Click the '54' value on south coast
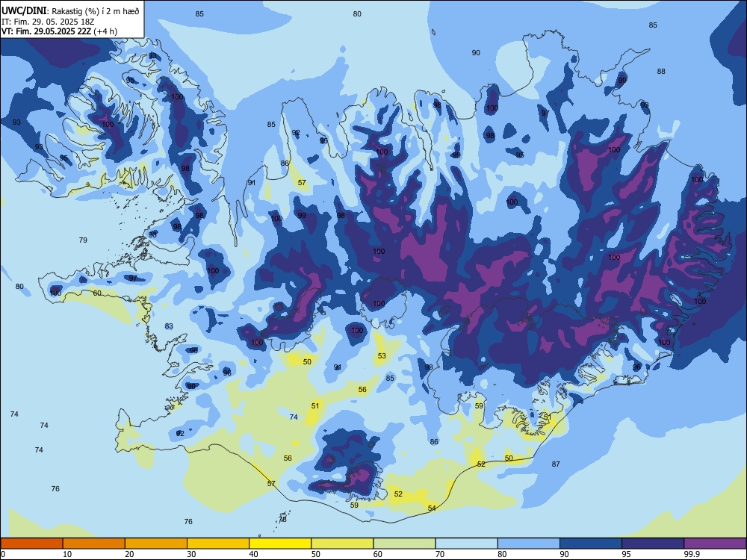The image size is (747, 560). (432, 508)
